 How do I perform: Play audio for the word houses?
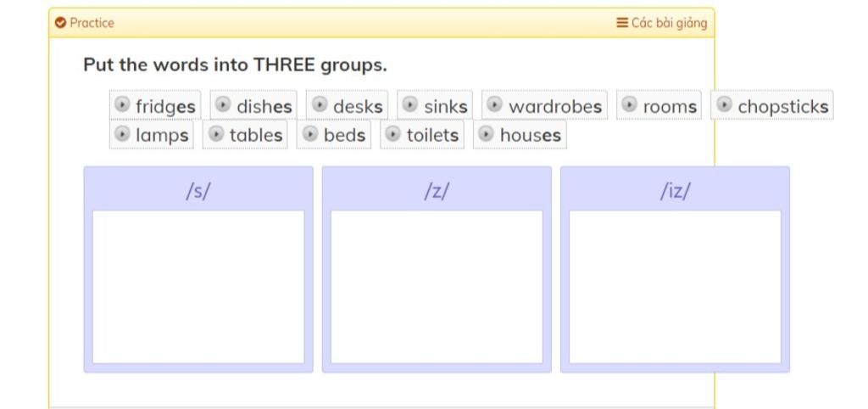(x=486, y=133)
